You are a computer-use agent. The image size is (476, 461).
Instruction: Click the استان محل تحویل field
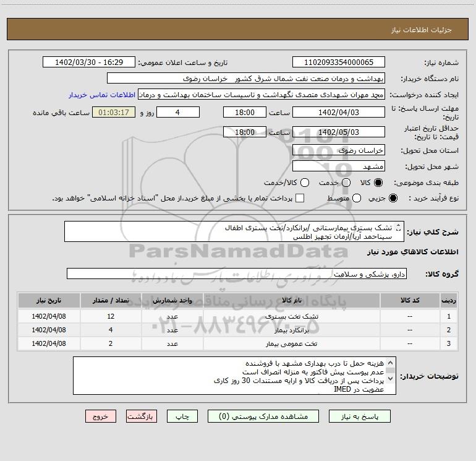tap(339, 150)
